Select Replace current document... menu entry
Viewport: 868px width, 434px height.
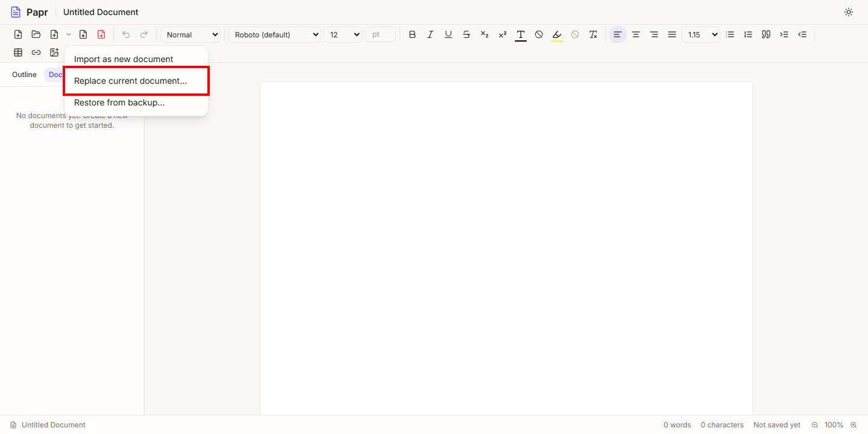click(136, 81)
